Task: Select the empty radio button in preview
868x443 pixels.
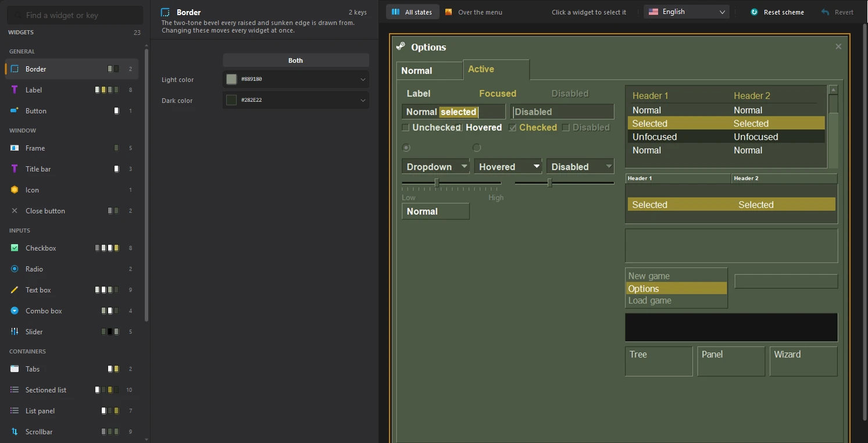Action: point(477,148)
